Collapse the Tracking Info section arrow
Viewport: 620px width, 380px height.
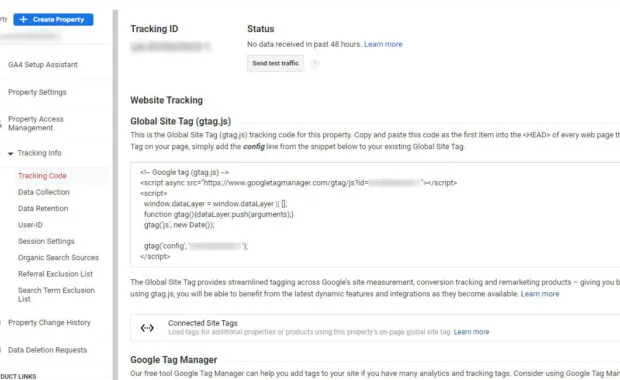(11, 153)
